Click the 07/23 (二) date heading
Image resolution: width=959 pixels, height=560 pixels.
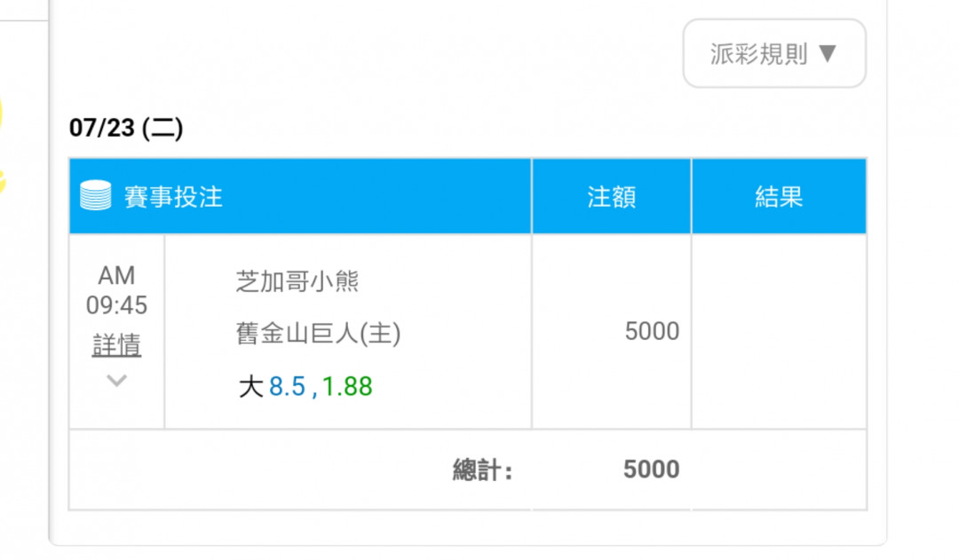pos(126,128)
